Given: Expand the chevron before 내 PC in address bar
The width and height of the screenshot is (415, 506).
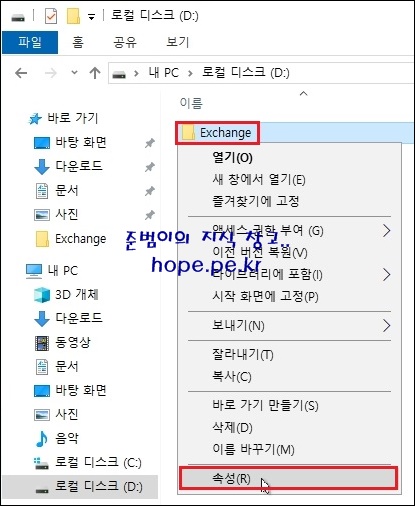Looking at the screenshot, I should tap(136, 73).
